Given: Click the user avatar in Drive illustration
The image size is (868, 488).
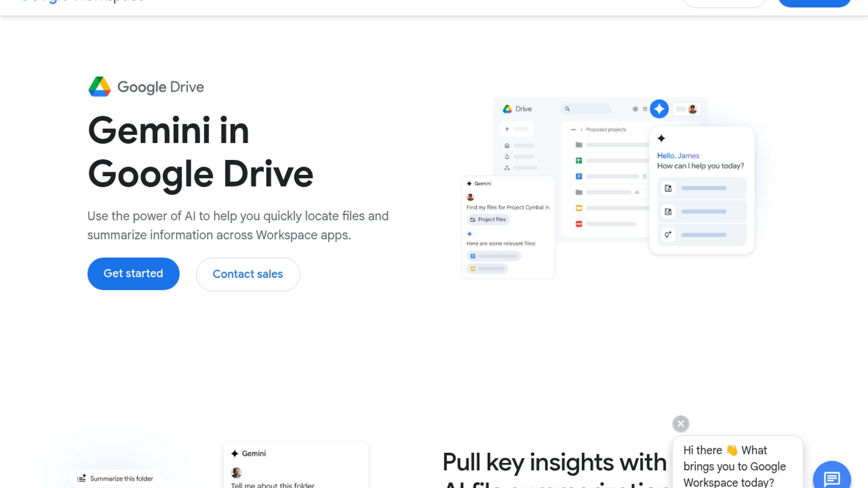Looking at the screenshot, I should [x=692, y=109].
